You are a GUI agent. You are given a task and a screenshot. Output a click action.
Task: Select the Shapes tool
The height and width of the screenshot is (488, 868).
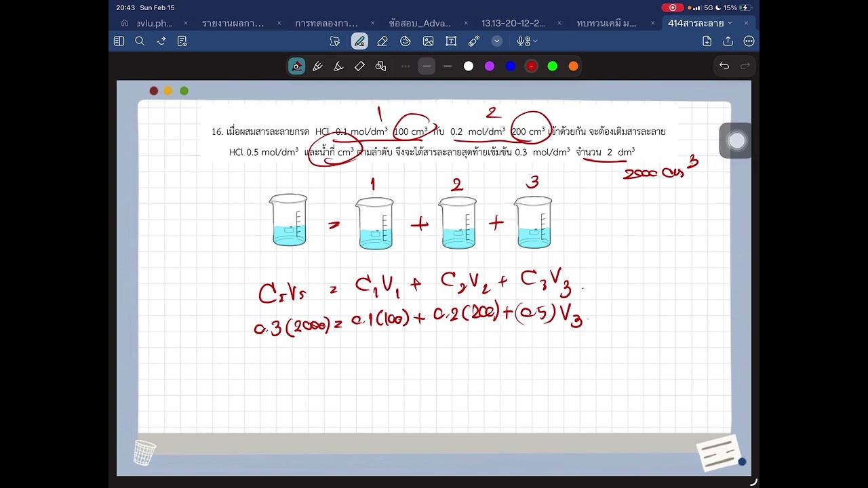(406, 41)
